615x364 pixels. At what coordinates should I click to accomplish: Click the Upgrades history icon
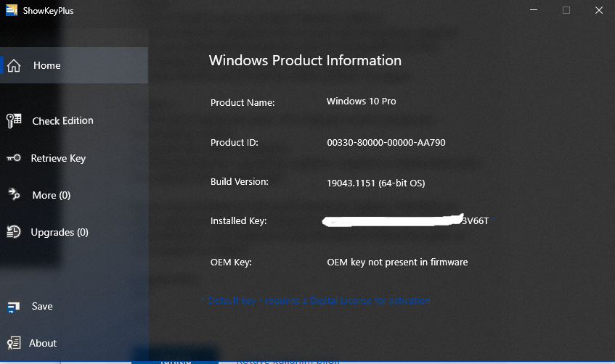14,232
